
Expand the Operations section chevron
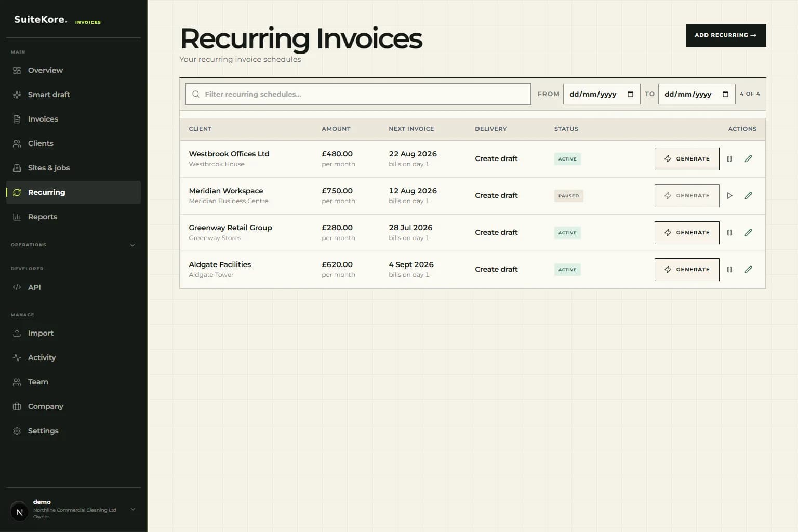pos(132,245)
